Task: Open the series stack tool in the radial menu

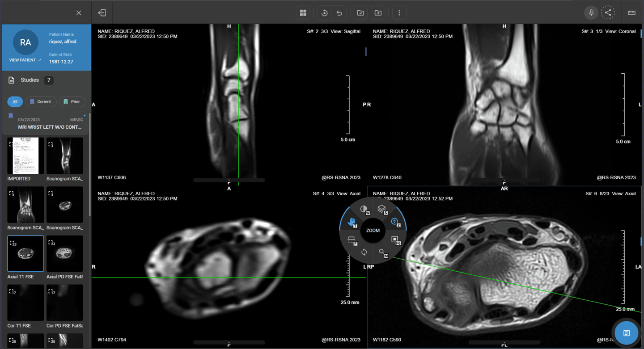Action: coord(381,209)
